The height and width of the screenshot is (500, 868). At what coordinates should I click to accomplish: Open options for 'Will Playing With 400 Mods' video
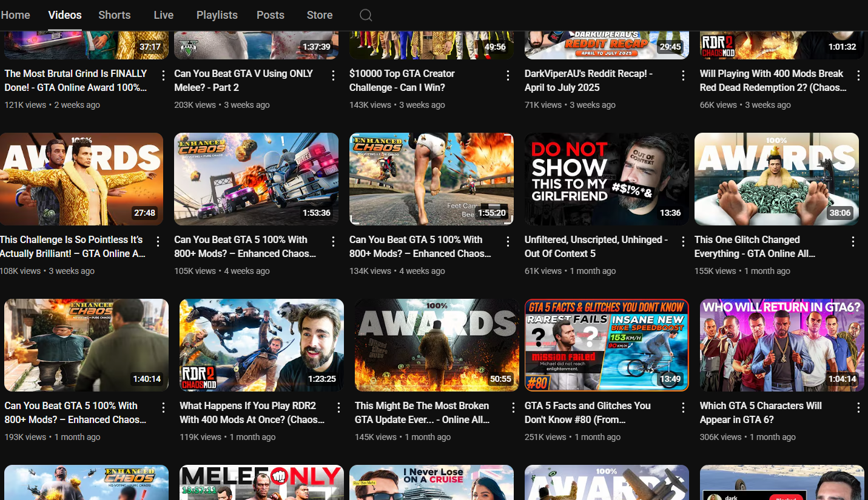pos(859,75)
